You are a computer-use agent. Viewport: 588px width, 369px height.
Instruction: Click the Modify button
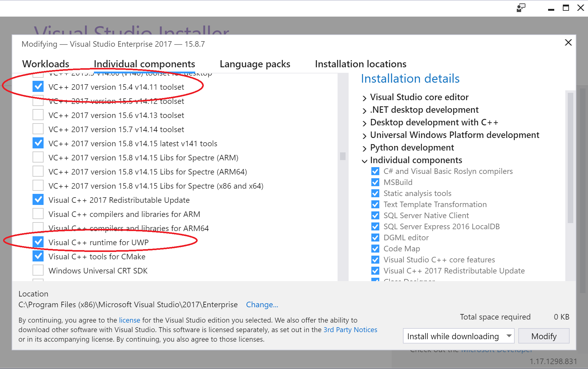[x=544, y=336]
